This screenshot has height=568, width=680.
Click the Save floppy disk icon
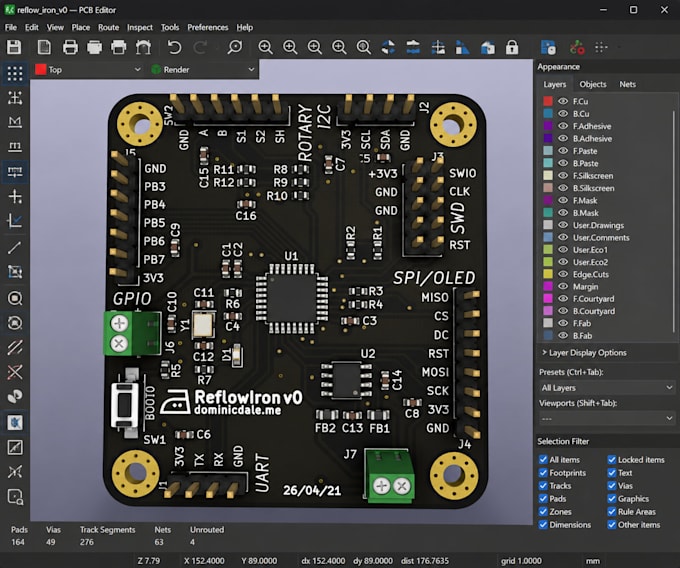point(14,47)
